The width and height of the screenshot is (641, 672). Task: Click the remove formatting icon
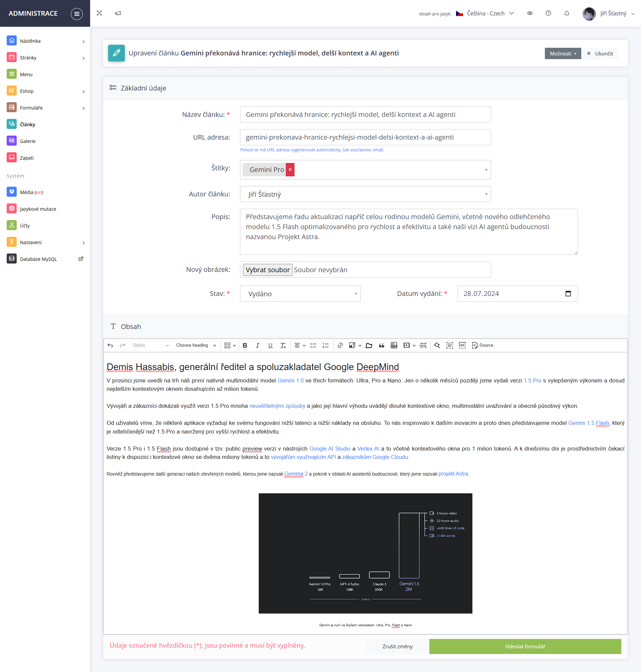click(283, 345)
